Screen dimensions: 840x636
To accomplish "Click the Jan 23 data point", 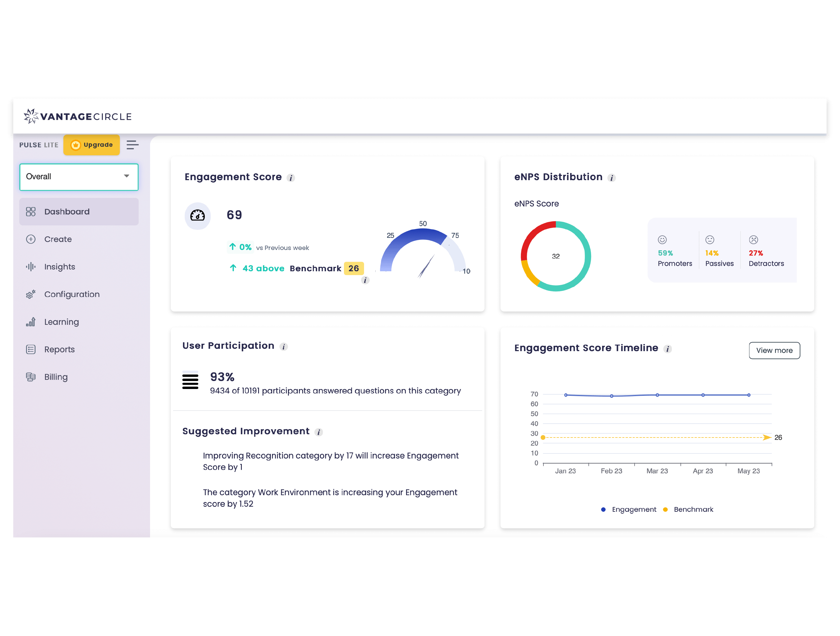I will click(566, 395).
